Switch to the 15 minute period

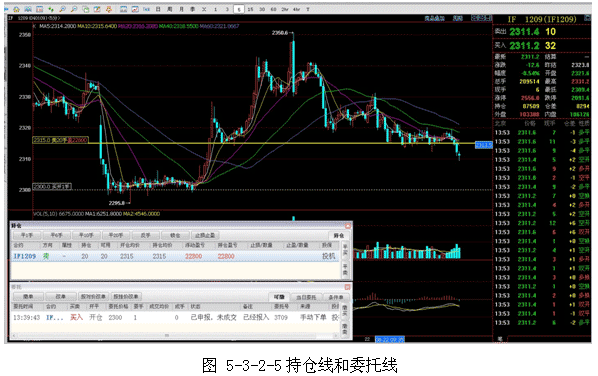250,9
